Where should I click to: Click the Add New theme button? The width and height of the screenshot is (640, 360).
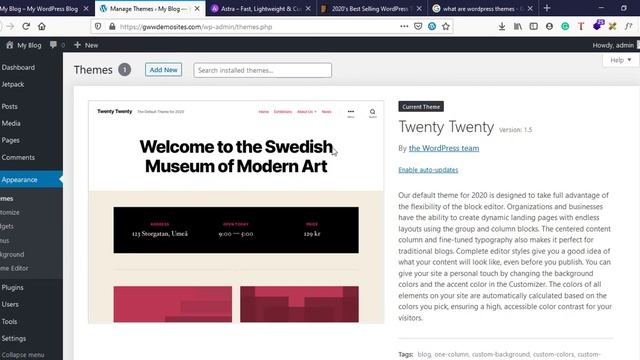pos(163,70)
